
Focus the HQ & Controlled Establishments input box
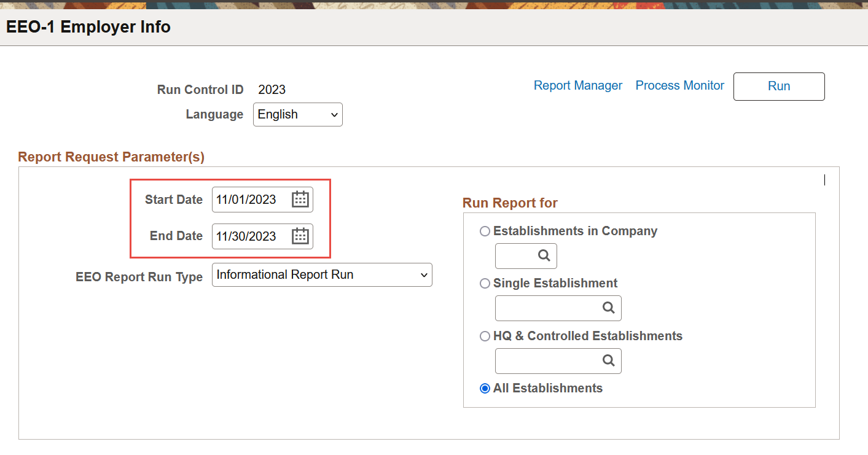(x=547, y=361)
